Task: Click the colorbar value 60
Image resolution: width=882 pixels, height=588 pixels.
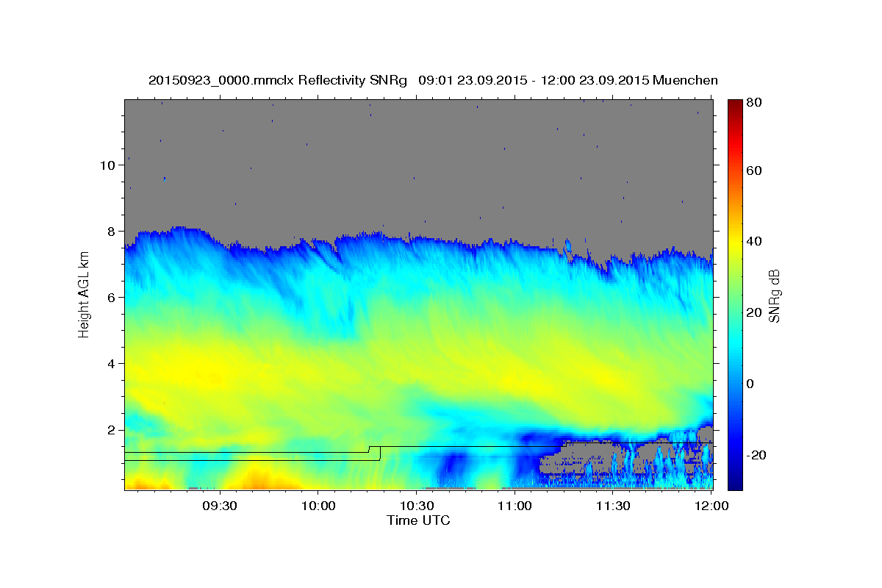Action: 753,171
